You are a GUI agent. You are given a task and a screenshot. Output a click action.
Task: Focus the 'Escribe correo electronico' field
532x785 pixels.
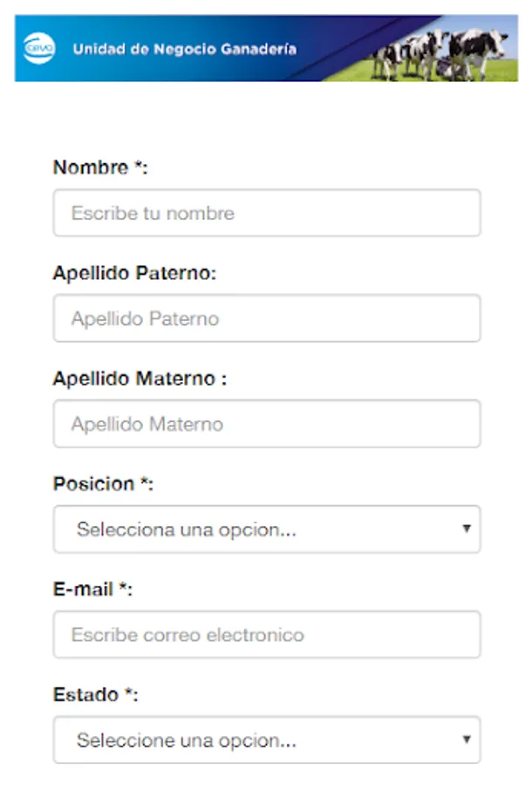266,634
